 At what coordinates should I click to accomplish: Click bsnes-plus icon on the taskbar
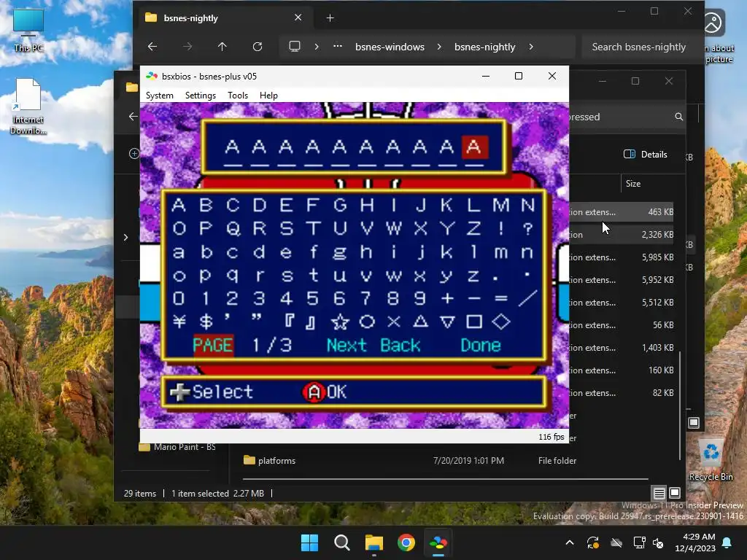(x=438, y=542)
